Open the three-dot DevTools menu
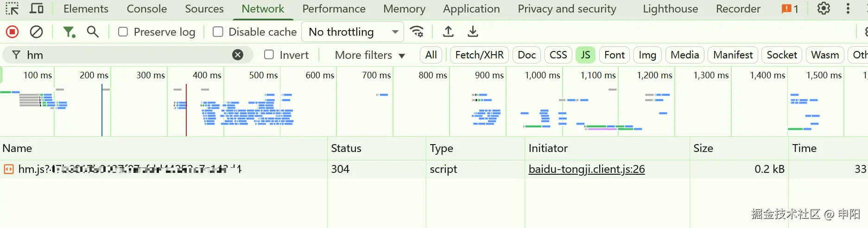 [x=848, y=8]
